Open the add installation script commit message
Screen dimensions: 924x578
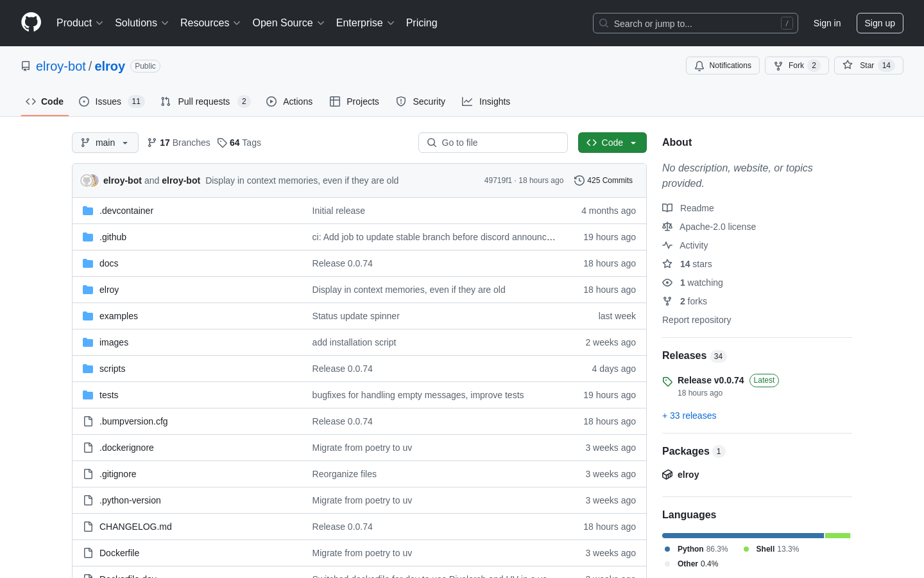[354, 342]
